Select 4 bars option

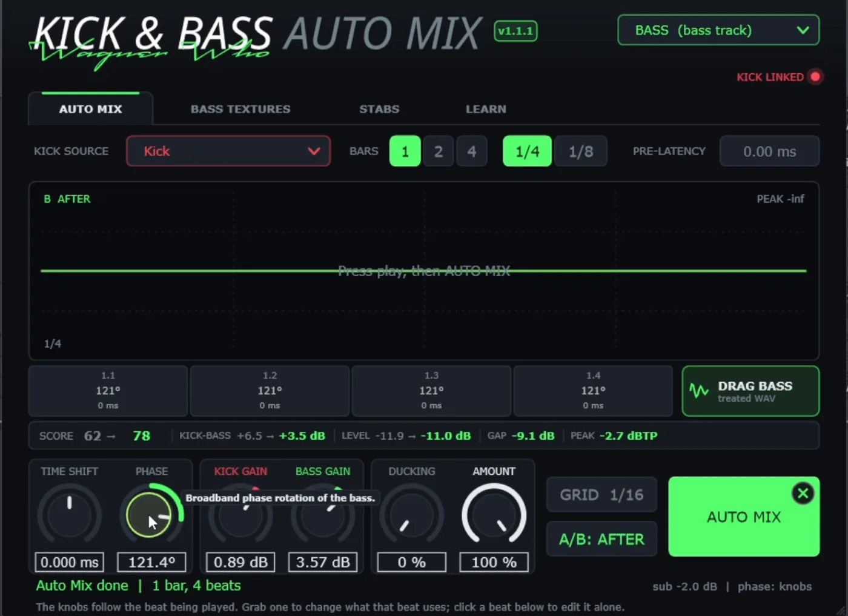click(472, 151)
